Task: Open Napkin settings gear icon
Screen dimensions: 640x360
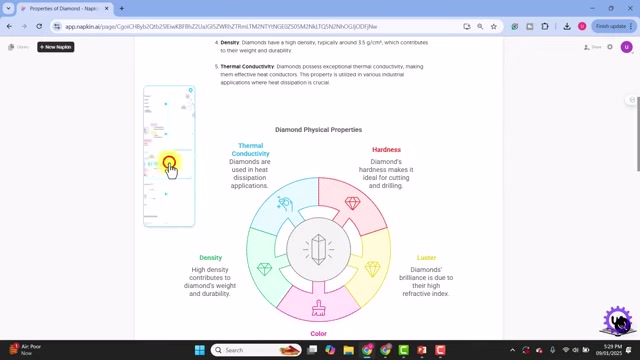Action: (x=610, y=47)
